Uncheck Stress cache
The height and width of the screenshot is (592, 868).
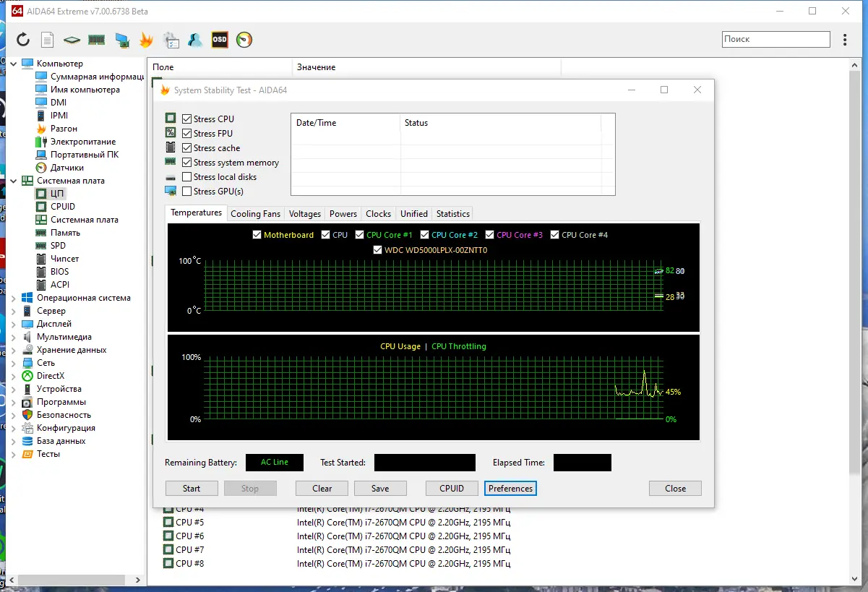(187, 147)
